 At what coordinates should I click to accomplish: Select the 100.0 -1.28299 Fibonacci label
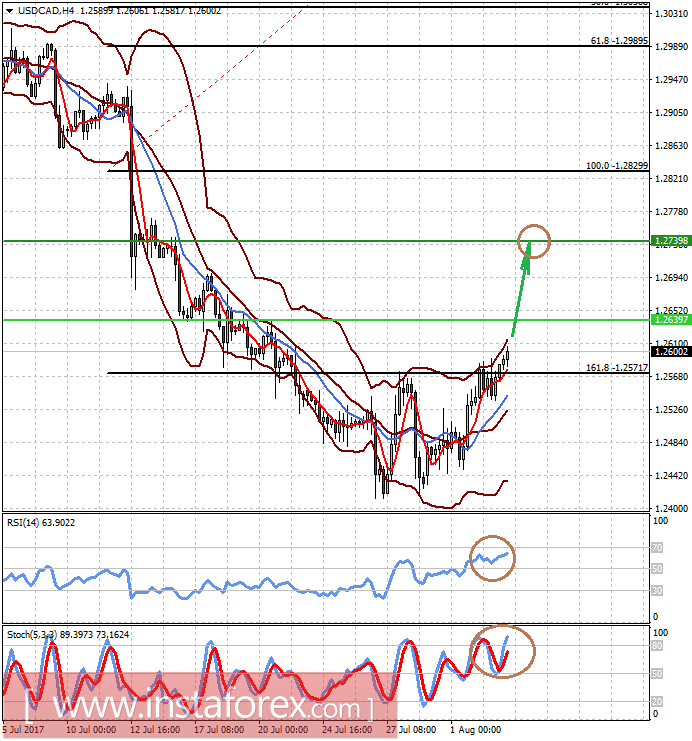pyautogui.click(x=617, y=166)
